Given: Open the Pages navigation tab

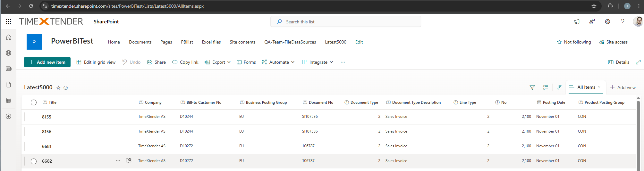Looking at the screenshot, I should pyautogui.click(x=166, y=42).
